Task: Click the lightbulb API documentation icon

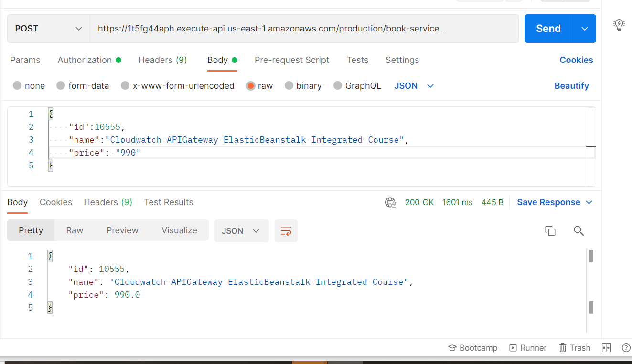Action: pos(619,25)
